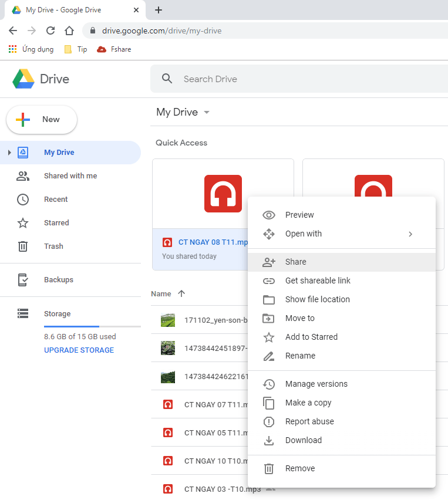Click audio icon of CT NGAY 07 T11
448x500 pixels.
pos(168,405)
